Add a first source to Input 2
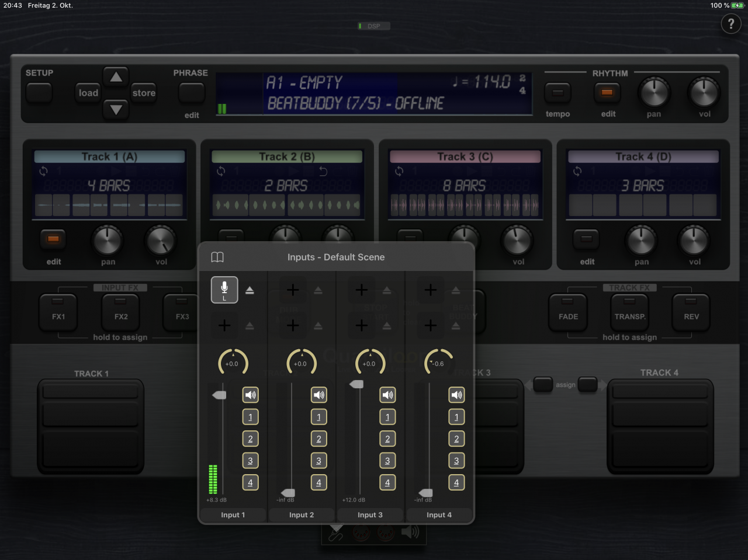 [x=293, y=290]
